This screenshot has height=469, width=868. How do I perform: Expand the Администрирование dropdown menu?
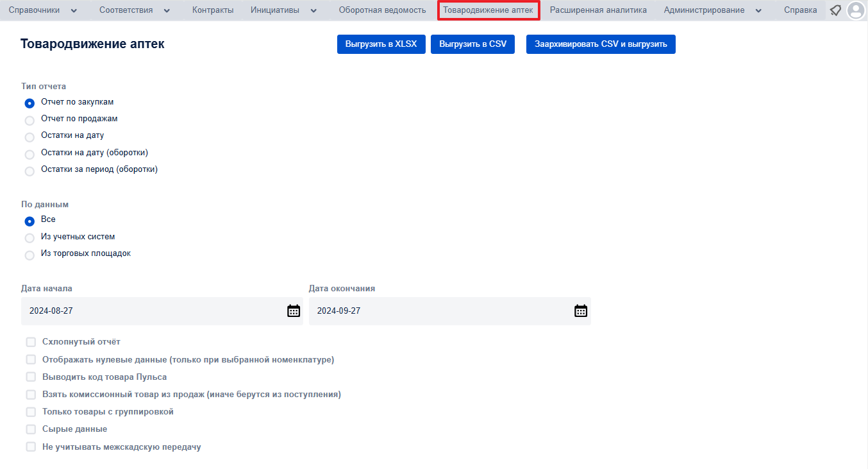point(713,10)
